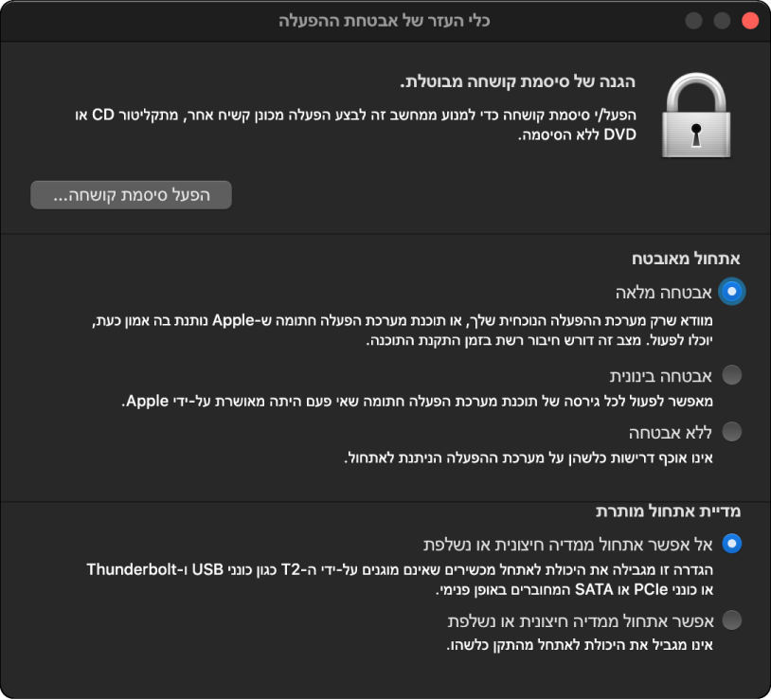
Task: Click the 'הפעל סיסמת קושחה...' button
Action: [131, 195]
